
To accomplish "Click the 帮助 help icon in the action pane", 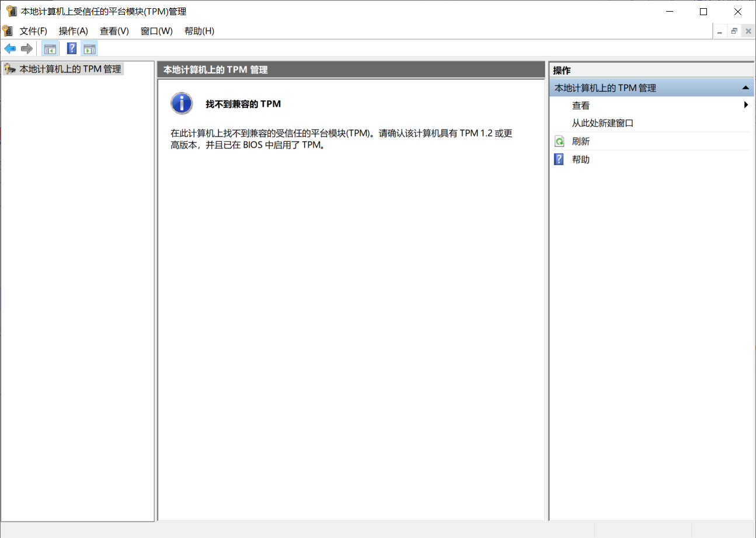I will [x=559, y=159].
